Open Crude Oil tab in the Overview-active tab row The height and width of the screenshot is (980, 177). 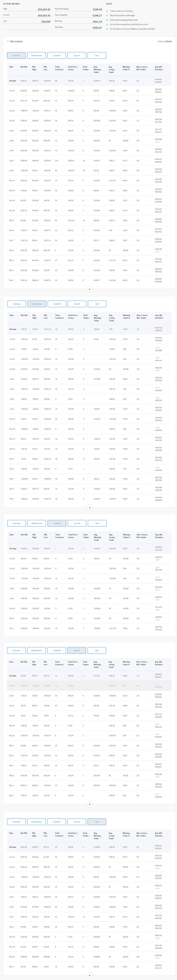[57, 56]
